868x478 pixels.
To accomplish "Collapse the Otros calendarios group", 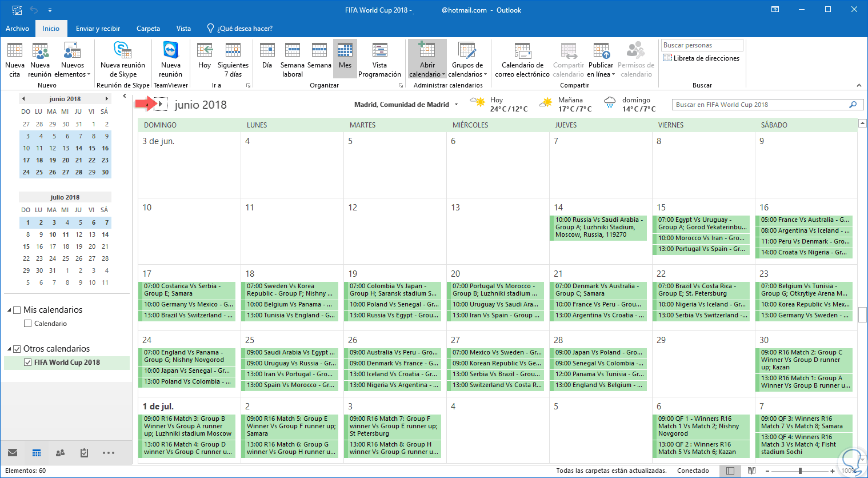I will point(9,349).
